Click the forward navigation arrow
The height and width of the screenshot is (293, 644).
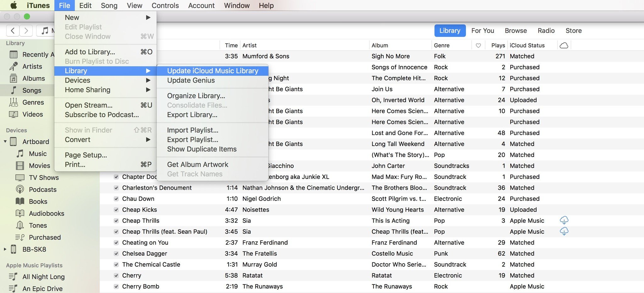click(x=26, y=30)
